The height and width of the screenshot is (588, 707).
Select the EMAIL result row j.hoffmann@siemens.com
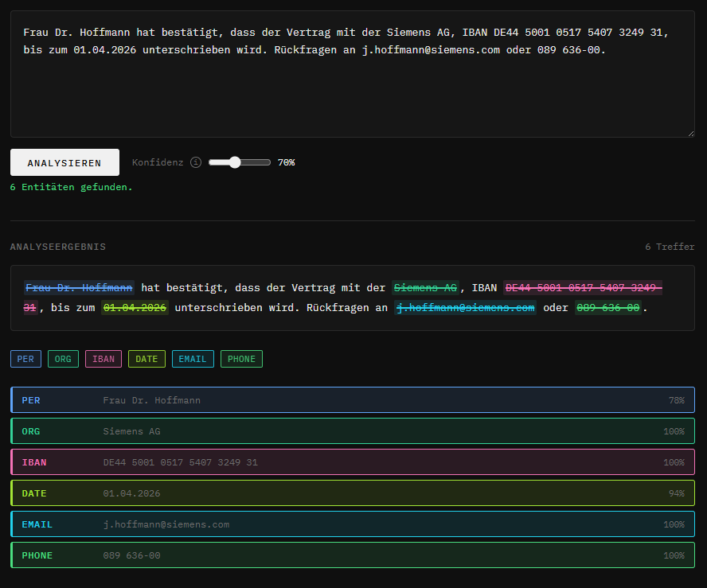(x=352, y=524)
